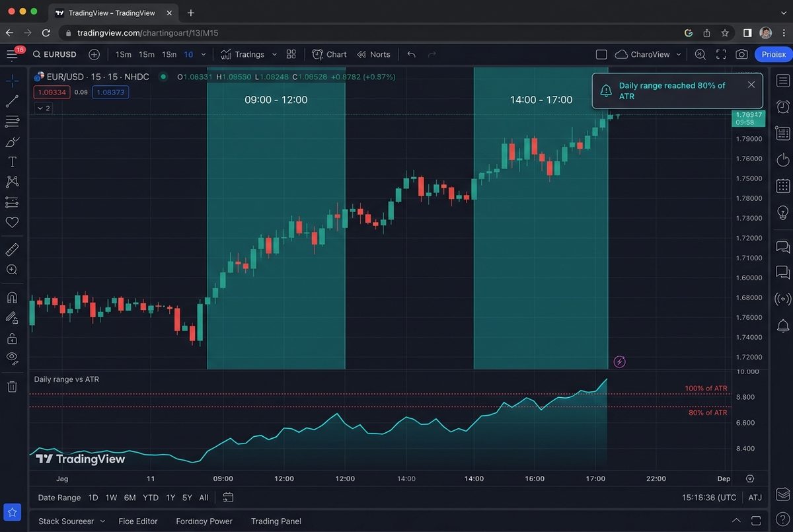Bookmark this page with browser star
Screen dimensions: 793x532
point(725,32)
